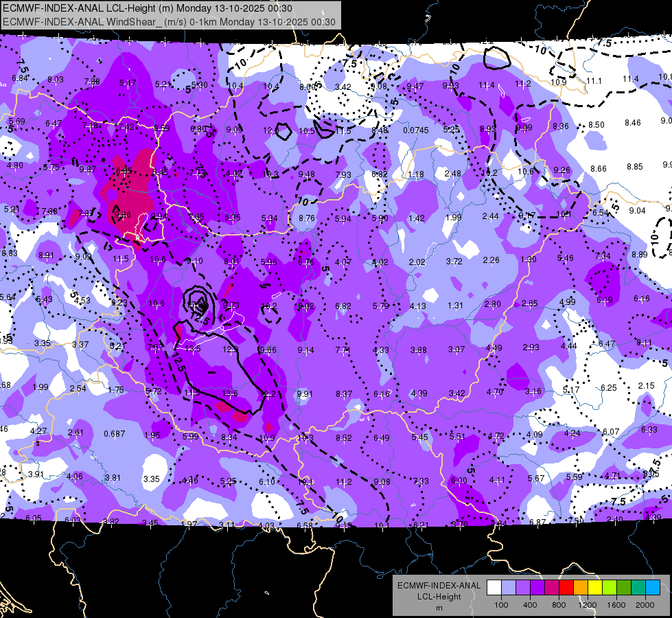672x618 pixels.
Task: Click the wind shear value 8.37
Action: point(344,393)
